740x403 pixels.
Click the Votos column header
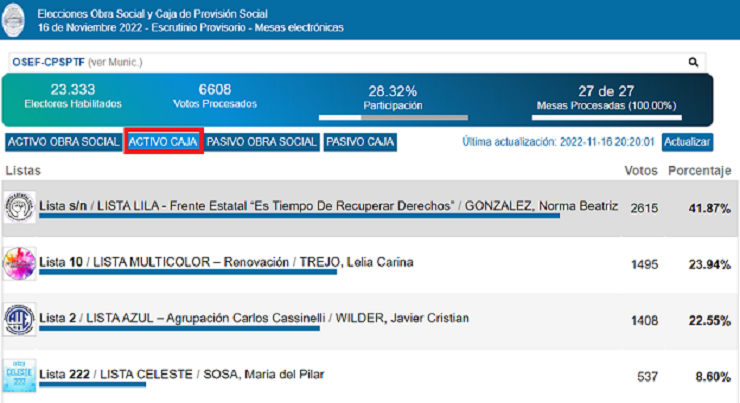point(640,171)
